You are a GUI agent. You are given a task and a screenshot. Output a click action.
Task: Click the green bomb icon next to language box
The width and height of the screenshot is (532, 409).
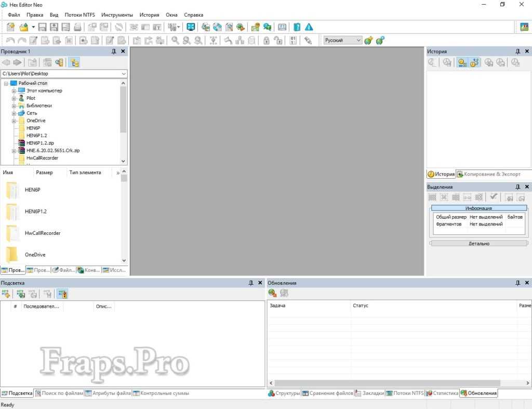pyautogui.click(x=368, y=41)
